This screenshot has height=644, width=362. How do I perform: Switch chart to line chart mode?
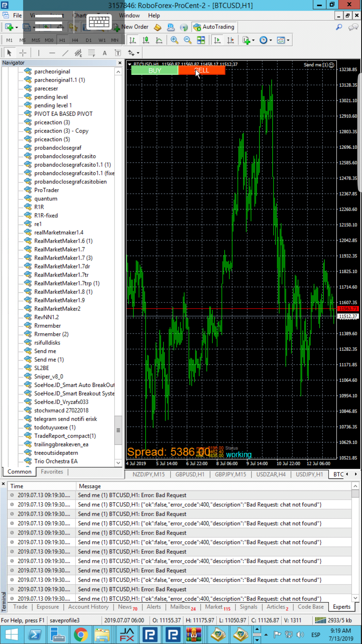(159, 40)
